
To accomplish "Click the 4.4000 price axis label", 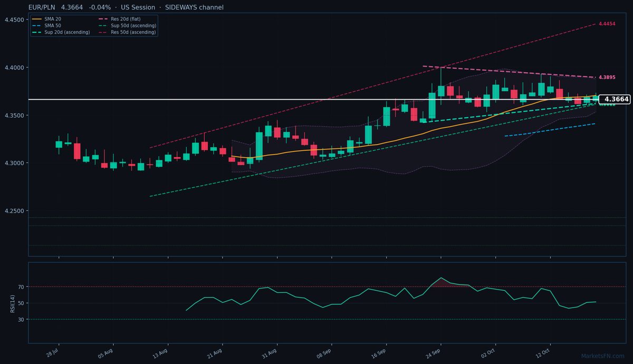I will pos(14,68).
